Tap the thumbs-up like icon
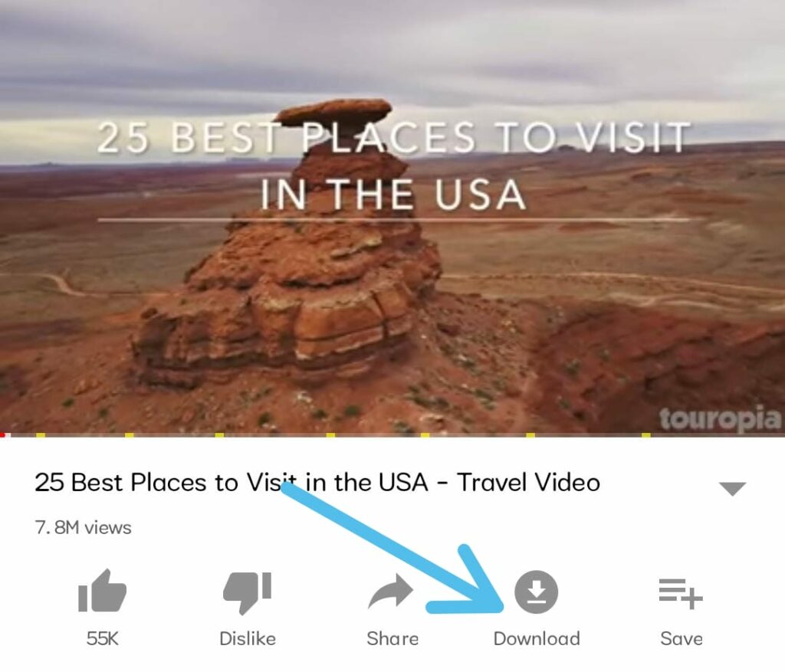 pos(102,591)
